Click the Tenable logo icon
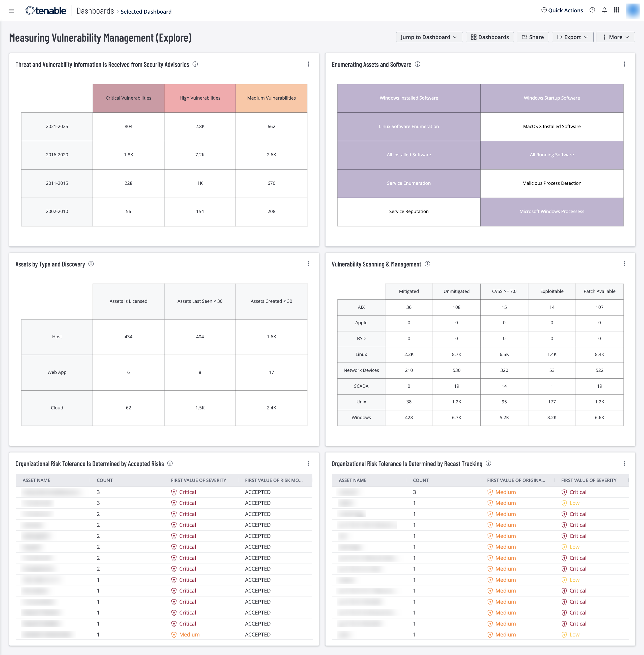 (x=29, y=11)
